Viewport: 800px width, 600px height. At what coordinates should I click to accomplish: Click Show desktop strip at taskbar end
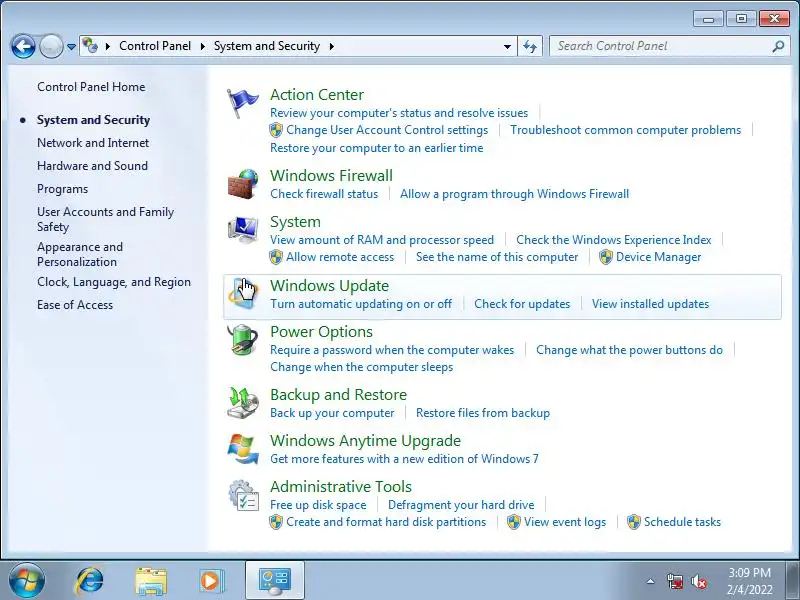[x=793, y=580]
